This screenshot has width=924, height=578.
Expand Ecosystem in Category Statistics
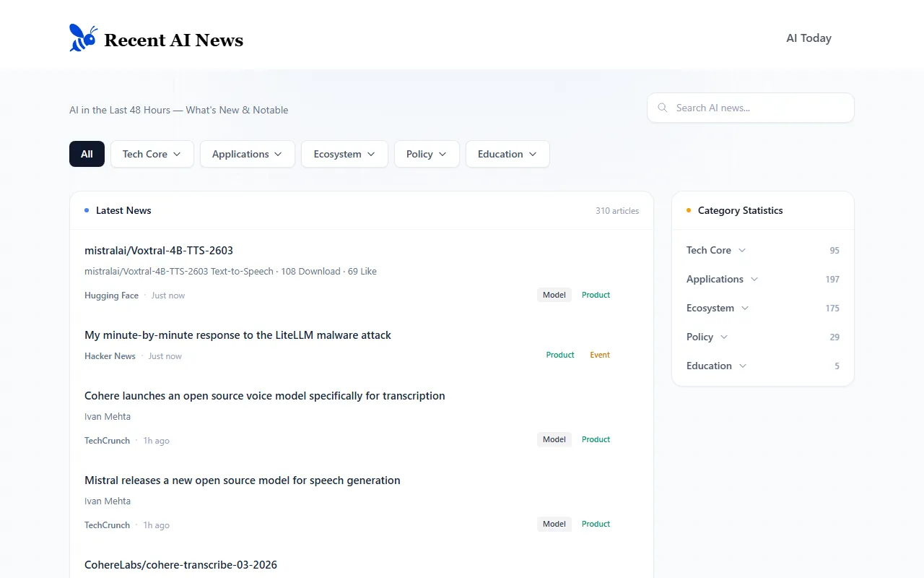[718, 308]
